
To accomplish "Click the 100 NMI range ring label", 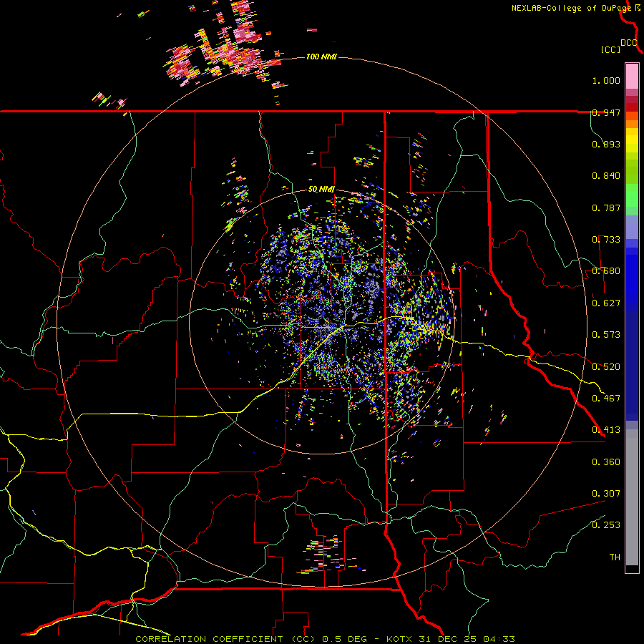I will tap(321, 57).
